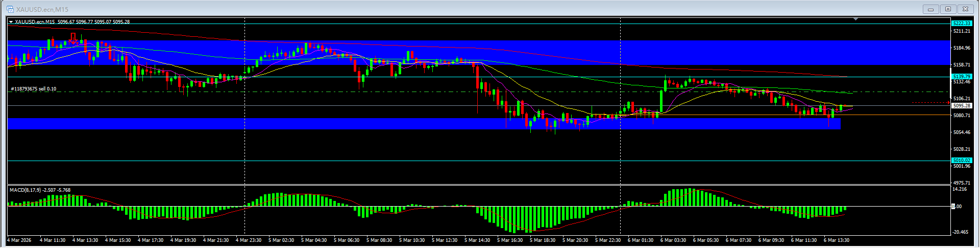Click the MACD zero level 0.00 label
This screenshot has height=248, width=980.
[x=958, y=207]
